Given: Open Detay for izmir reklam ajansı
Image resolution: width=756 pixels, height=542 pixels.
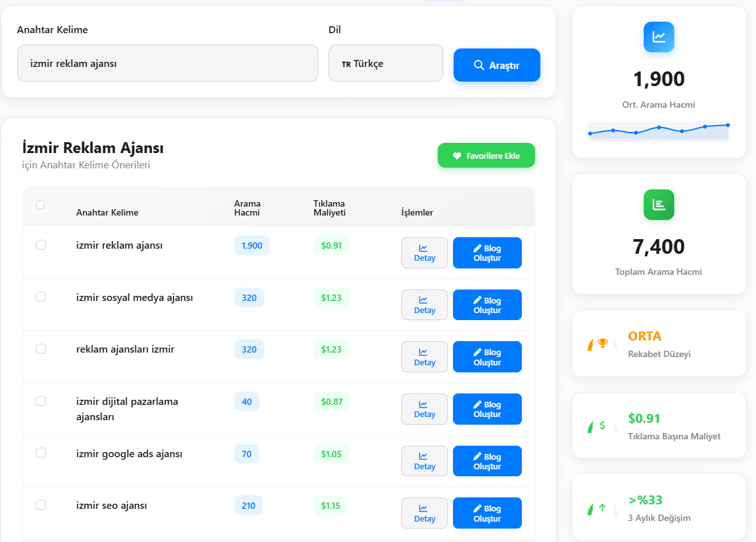Looking at the screenshot, I should point(424,253).
